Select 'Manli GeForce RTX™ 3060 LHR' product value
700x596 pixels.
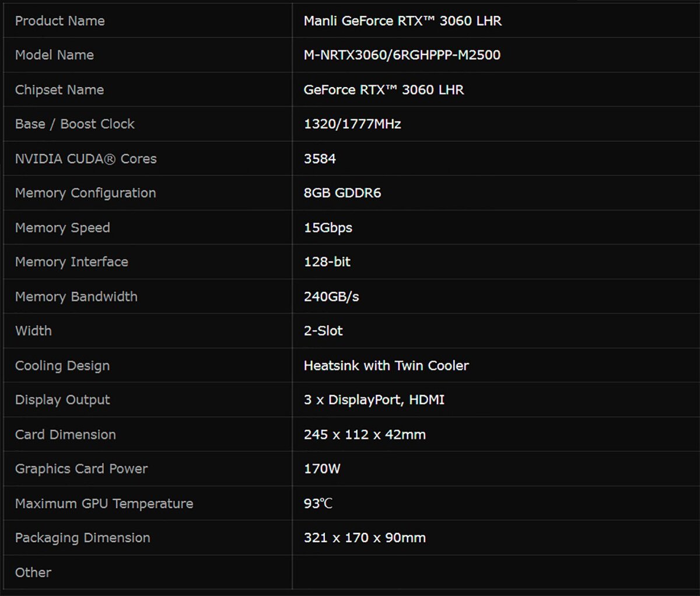402,21
